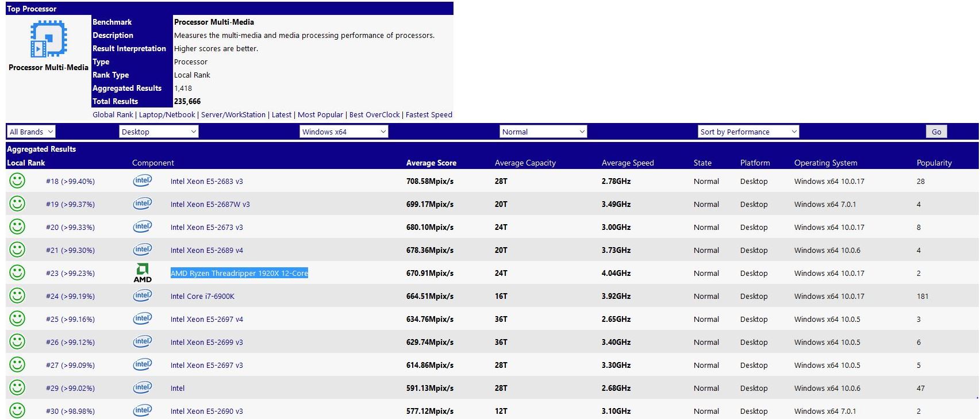Click the AMD logo in the Threadripper row
The height and width of the screenshot is (419, 980).
pos(143,273)
